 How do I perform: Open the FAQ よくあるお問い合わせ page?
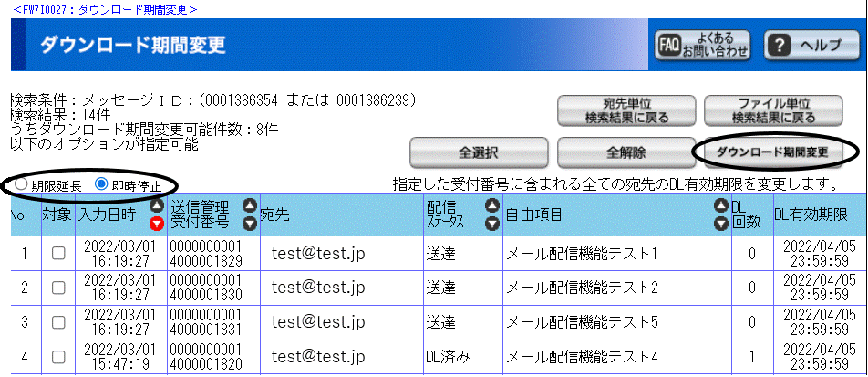click(x=701, y=45)
